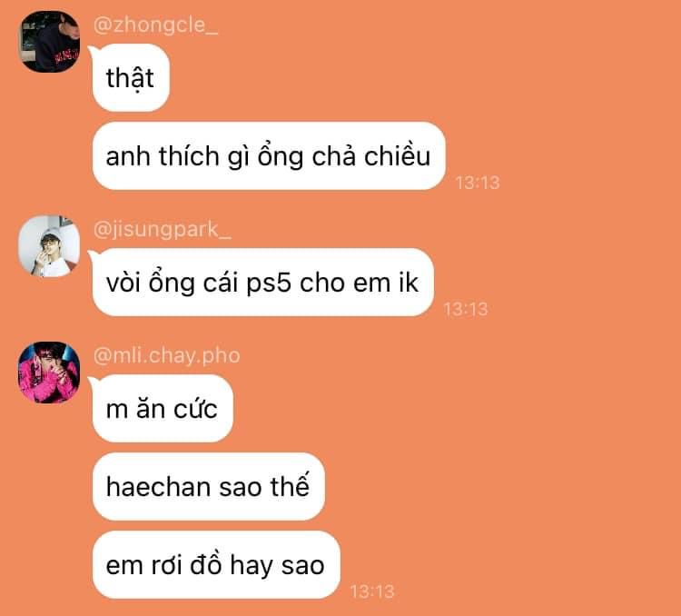
Task: Select the "m ăn cức" message bubble
Action: 163,409
